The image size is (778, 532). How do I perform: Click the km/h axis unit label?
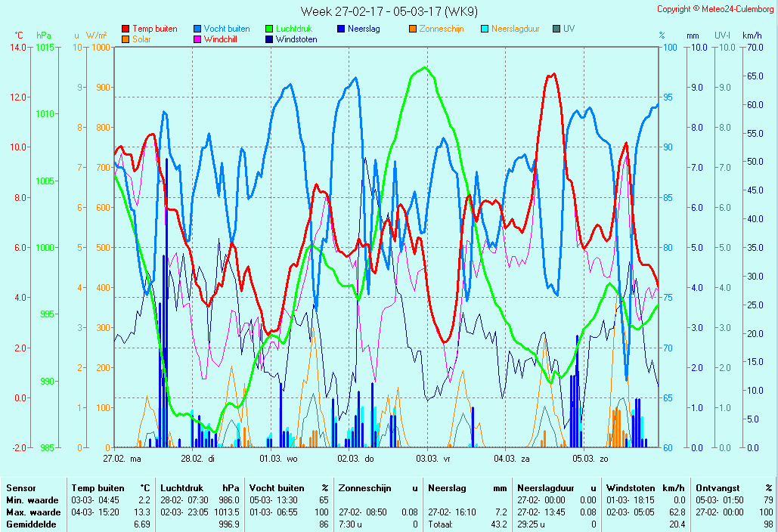pos(752,36)
